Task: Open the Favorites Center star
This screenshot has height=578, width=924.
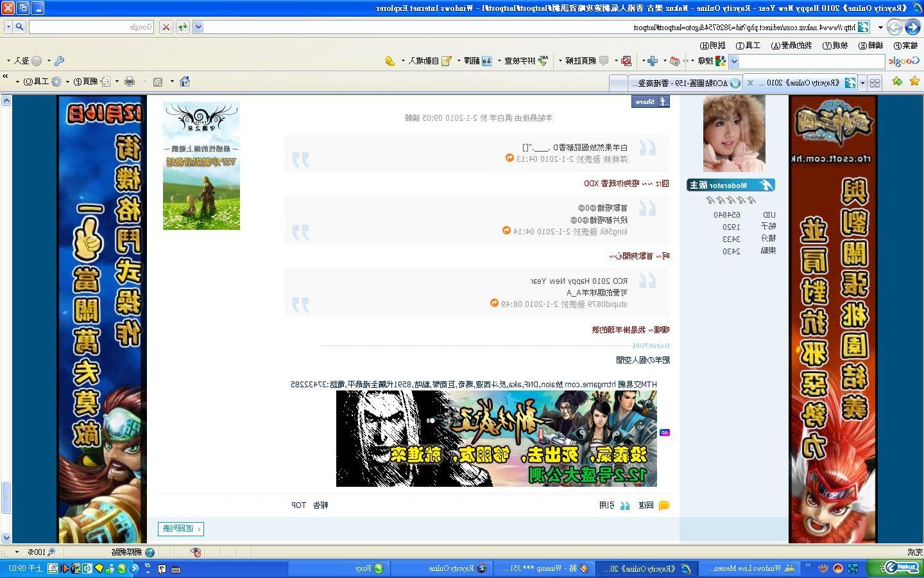Action: coord(914,82)
